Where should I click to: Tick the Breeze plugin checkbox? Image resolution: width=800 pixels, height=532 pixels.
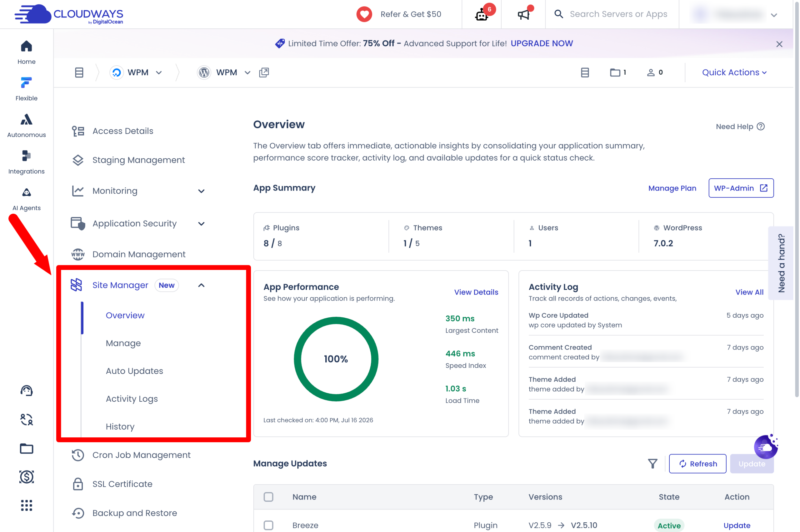[268, 525]
